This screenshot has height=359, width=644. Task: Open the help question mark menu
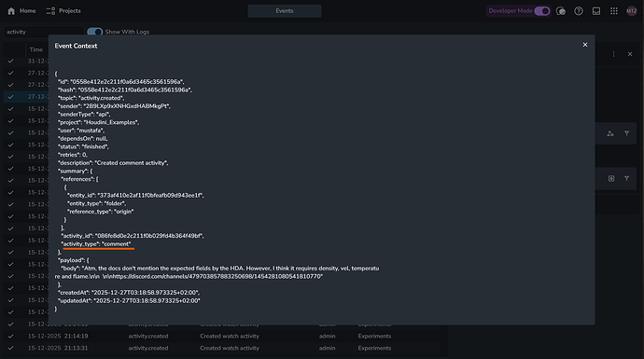pyautogui.click(x=579, y=11)
